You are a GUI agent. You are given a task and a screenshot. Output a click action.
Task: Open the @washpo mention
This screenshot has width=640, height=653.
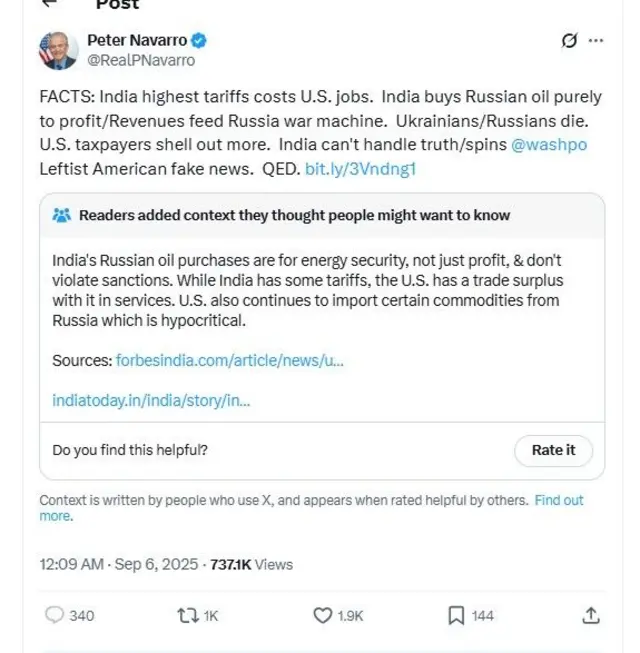[x=549, y=144]
